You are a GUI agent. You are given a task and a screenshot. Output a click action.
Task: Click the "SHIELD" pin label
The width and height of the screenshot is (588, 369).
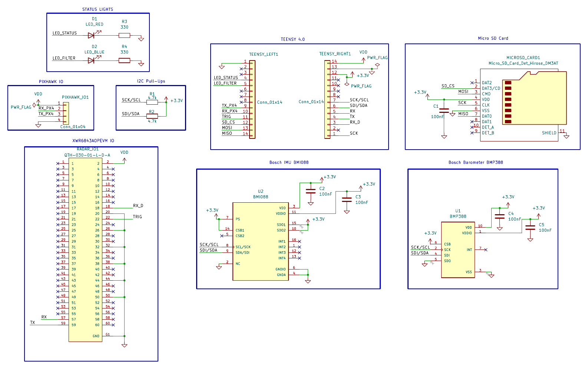point(549,133)
